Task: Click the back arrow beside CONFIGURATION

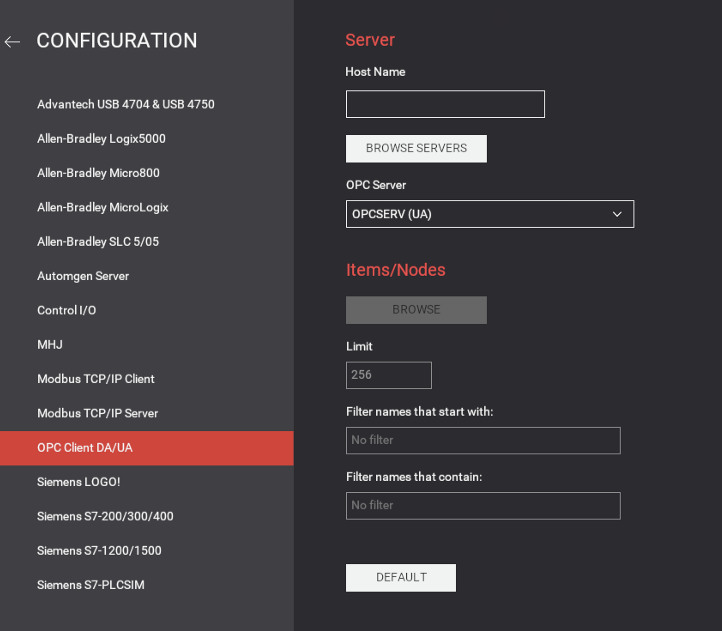Action: pyautogui.click(x=12, y=42)
